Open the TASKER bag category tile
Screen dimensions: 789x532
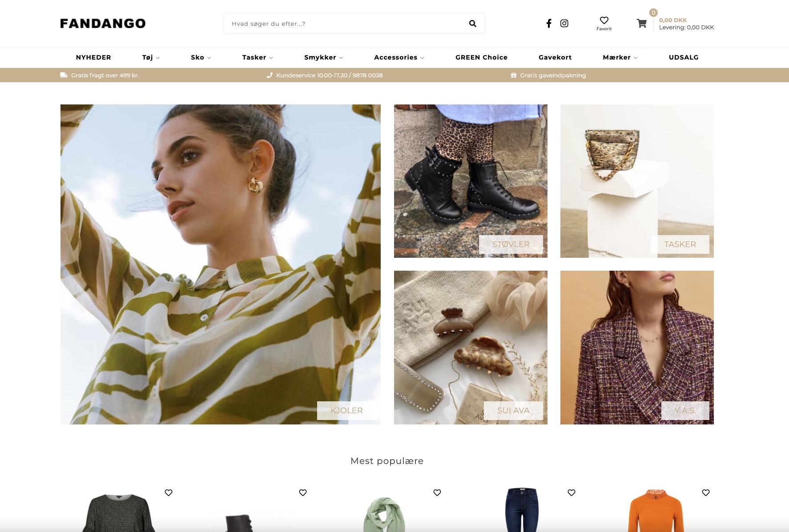tap(637, 181)
